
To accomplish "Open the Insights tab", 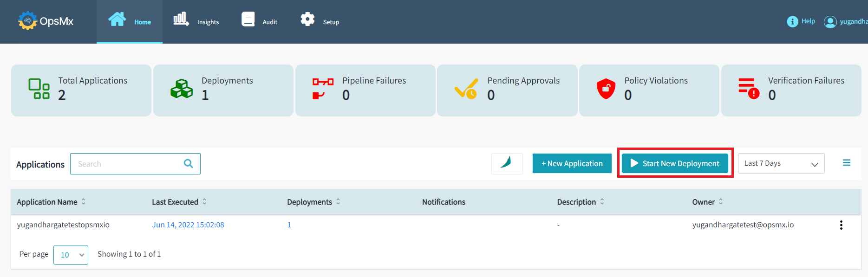I will click(x=196, y=21).
